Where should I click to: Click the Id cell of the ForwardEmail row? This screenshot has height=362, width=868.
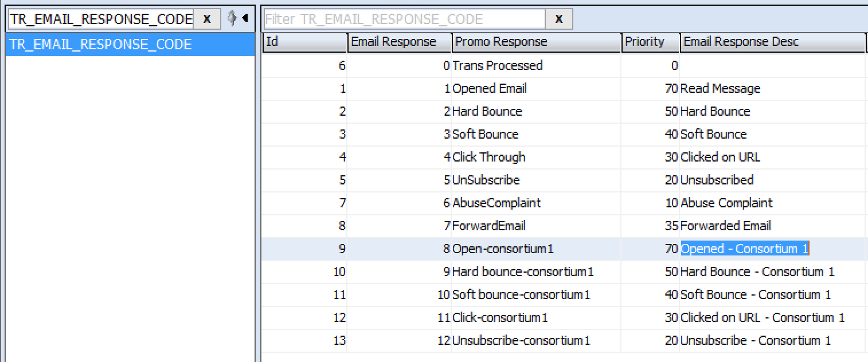(x=304, y=226)
